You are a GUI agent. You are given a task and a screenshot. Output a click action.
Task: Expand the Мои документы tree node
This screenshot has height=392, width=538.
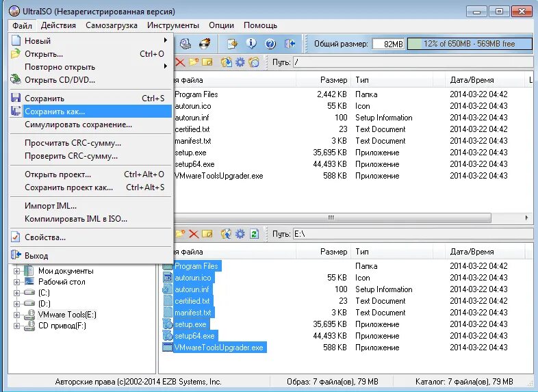pyautogui.click(x=16, y=271)
